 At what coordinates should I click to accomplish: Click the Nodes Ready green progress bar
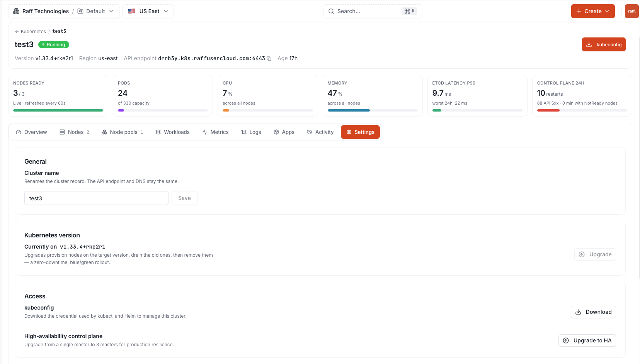point(58,110)
